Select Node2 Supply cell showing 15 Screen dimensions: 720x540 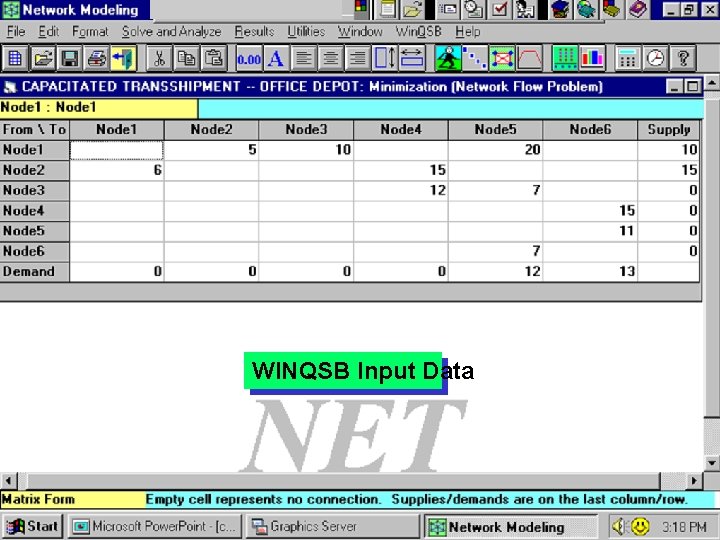coord(669,170)
